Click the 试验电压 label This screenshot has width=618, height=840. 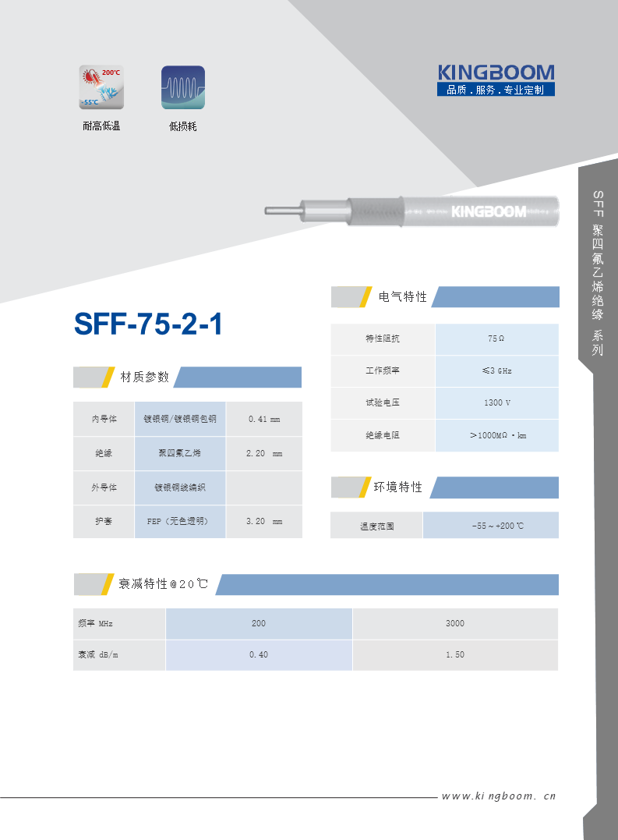pyautogui.click(x=383, y=403)
